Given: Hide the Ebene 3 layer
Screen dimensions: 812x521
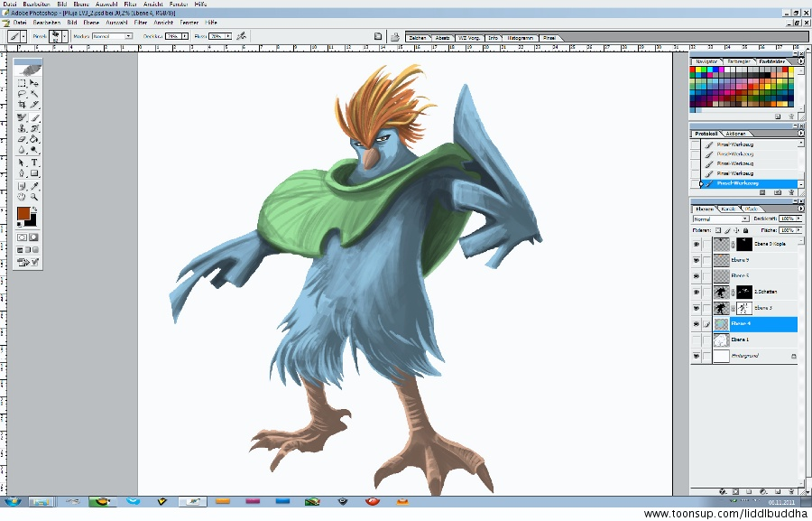Looking at the screenshot, I should coord(696,309).
